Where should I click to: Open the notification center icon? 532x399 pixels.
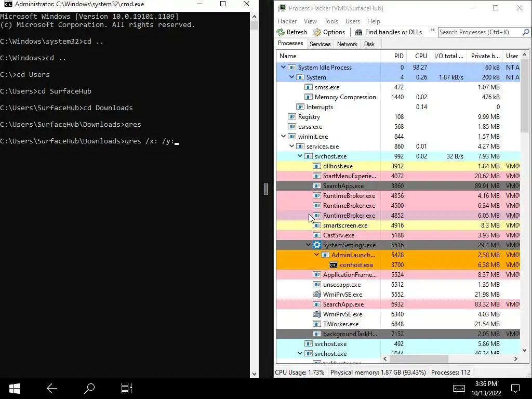pyautogui.click(x=515, y=388)
